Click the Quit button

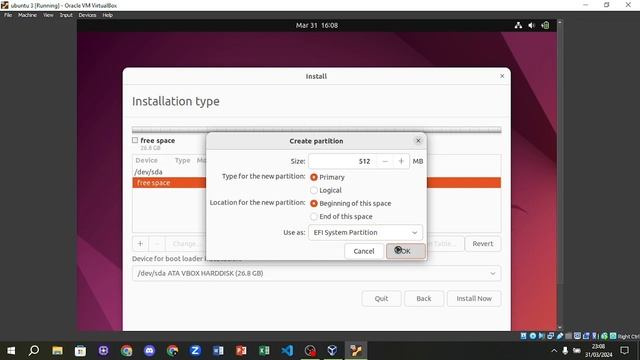coord(381,298)
